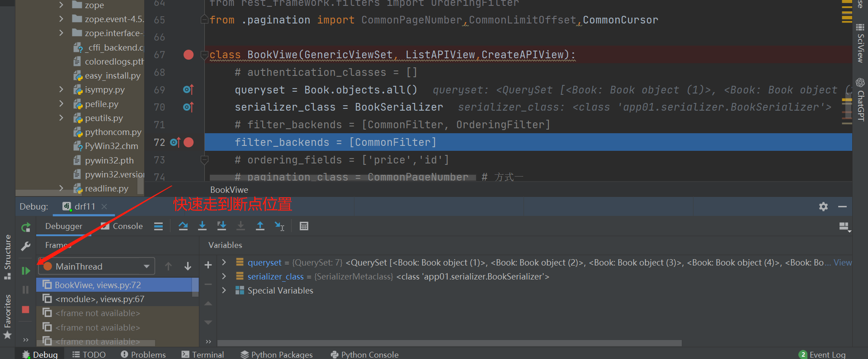Screen dimensions: 868x359
Task: Fold the import block at line 65
Action: (204, 20)
